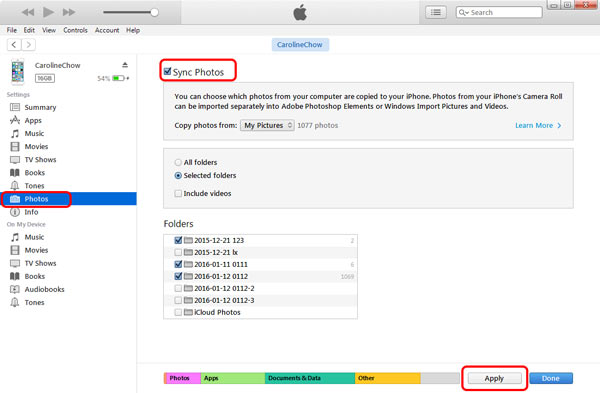
Task: Open Books under Settings
Action: pyautogui.click(x=34, y=173)
